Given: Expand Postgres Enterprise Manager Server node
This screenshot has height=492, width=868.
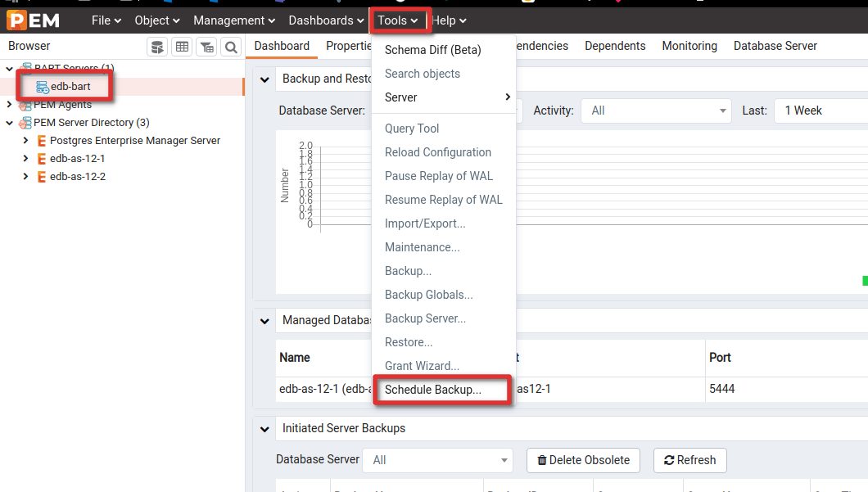Looking at the screenshot, I should click(25, 141).
